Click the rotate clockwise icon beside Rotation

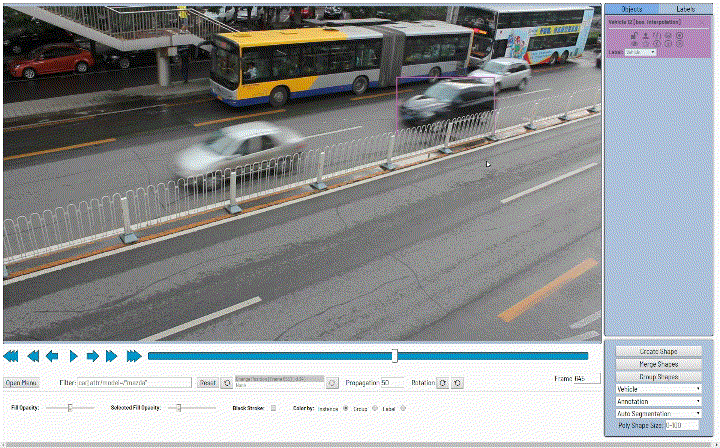pos(443,383)
